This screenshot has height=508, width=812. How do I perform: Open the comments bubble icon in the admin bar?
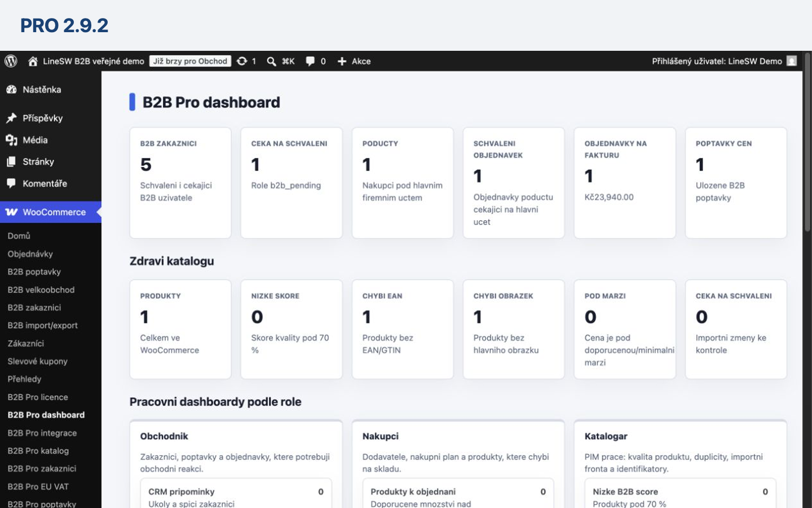(310, 61)
